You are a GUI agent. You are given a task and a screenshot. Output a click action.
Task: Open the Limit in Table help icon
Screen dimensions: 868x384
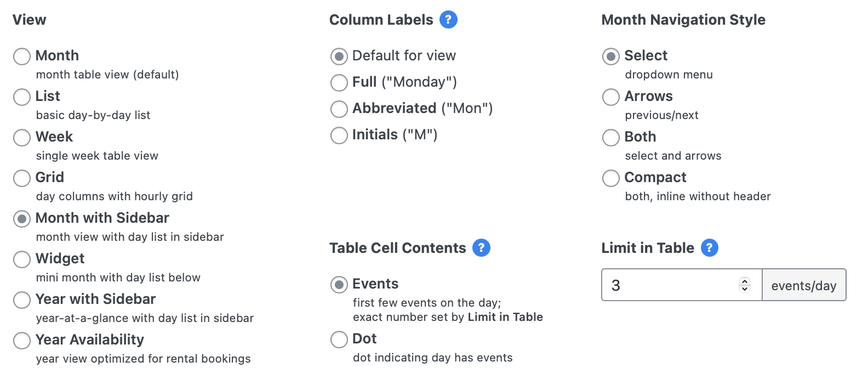coord(709,248)
